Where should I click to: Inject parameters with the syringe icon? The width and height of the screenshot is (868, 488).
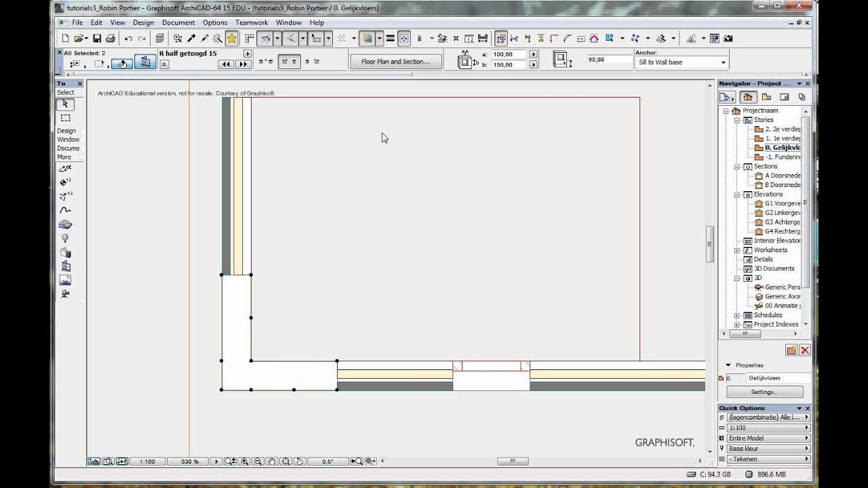[204, 39]
